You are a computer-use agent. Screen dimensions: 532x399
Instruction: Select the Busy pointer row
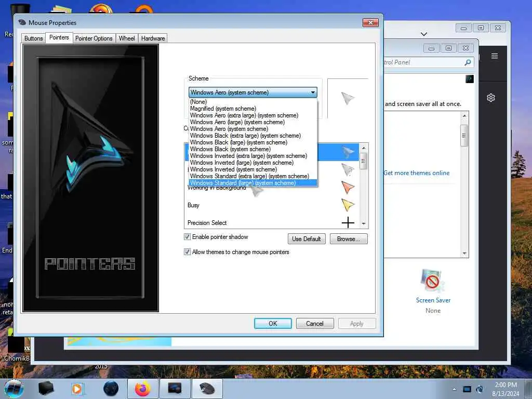coord(271,205)
